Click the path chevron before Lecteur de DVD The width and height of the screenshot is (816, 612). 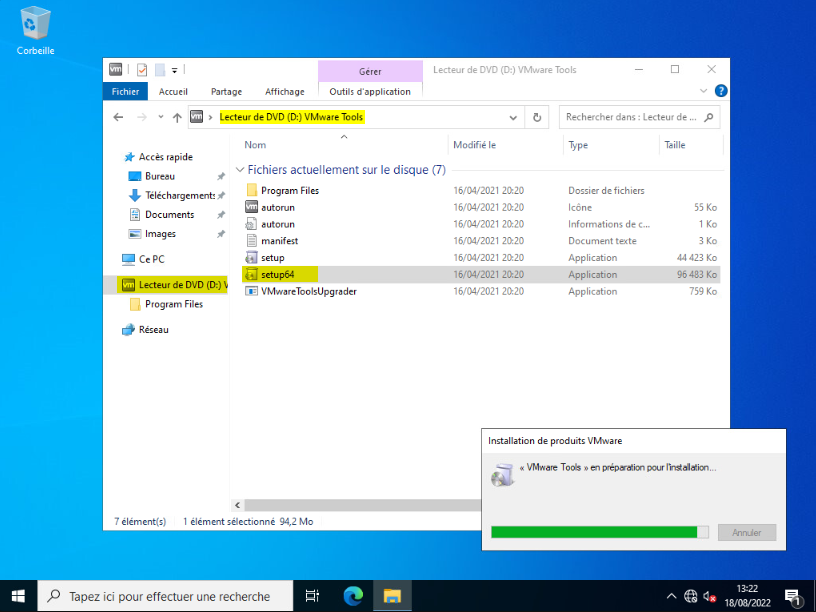click(211, 117)
